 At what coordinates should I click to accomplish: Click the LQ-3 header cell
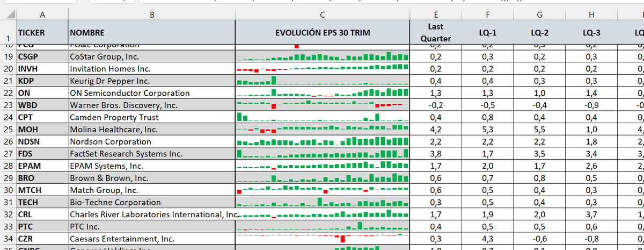point(591,33)
